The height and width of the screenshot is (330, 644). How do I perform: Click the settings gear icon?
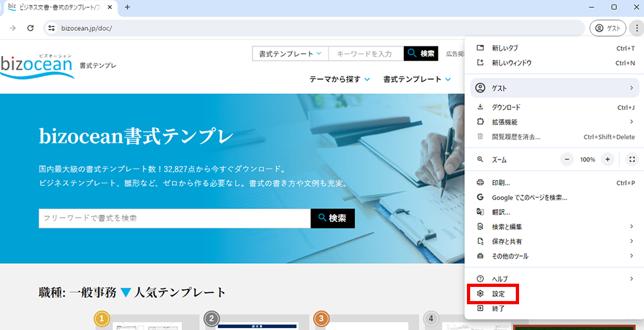pos(480,294)
